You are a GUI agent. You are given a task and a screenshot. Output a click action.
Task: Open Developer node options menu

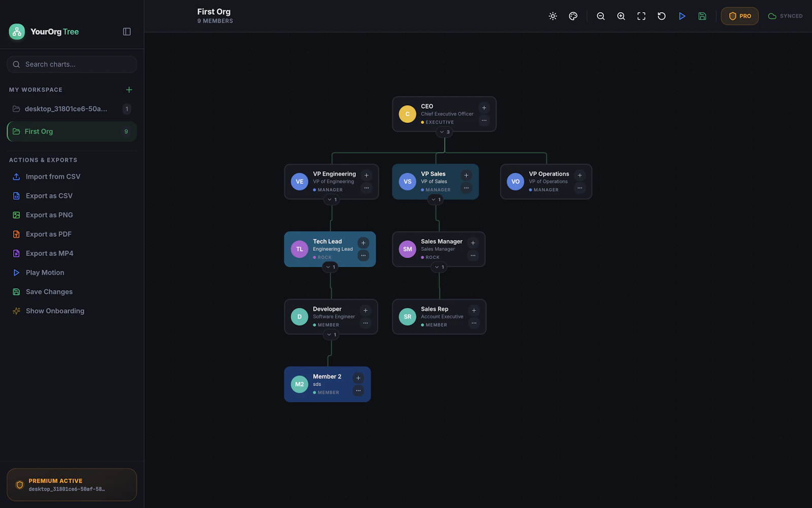click(365, 323)
